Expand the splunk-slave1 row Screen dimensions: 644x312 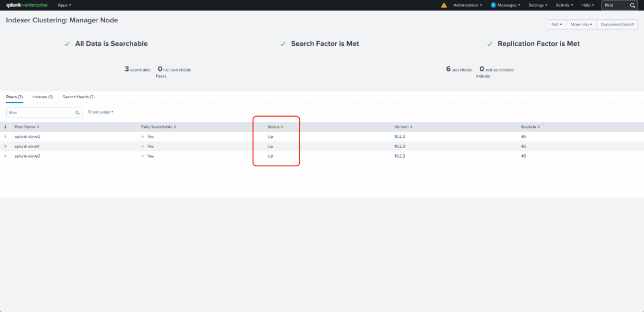pos(5,146)
